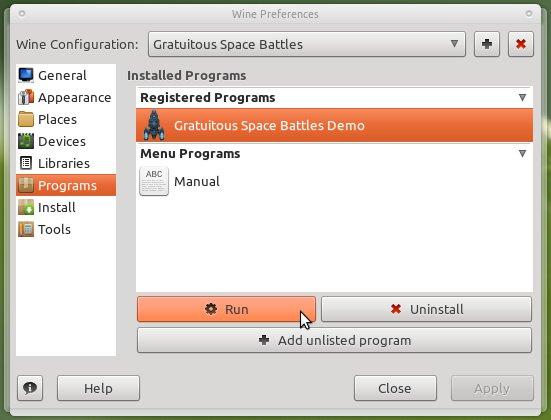Click the Apply button
Image resolution: width=551 pixels, height=420 pixels.
point(492,388)
